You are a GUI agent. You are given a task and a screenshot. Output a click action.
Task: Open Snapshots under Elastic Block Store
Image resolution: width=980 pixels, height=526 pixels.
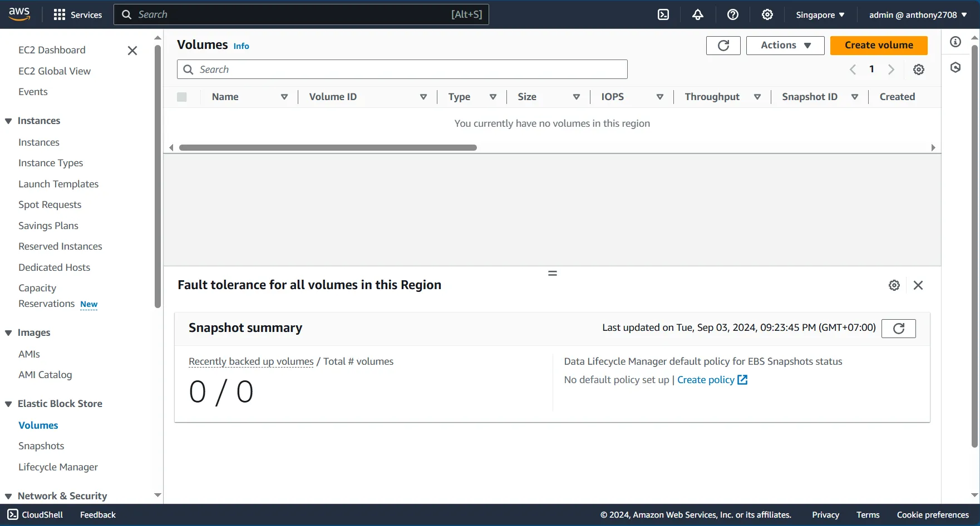coord(41,446)
